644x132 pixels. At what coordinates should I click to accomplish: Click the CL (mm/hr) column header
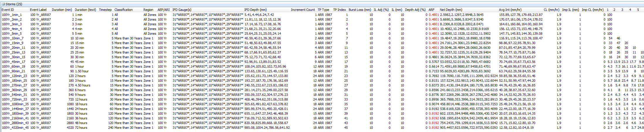click(x=551, y=10)
